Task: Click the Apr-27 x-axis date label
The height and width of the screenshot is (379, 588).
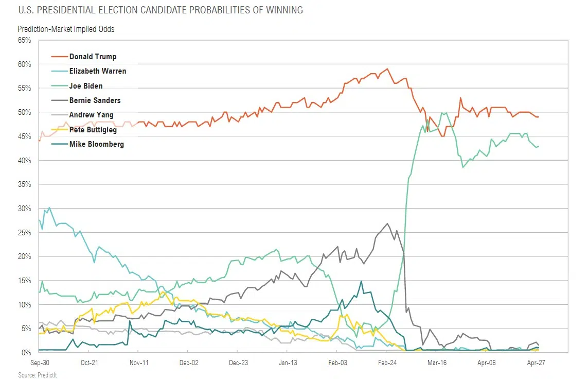Action: point(537,363)
